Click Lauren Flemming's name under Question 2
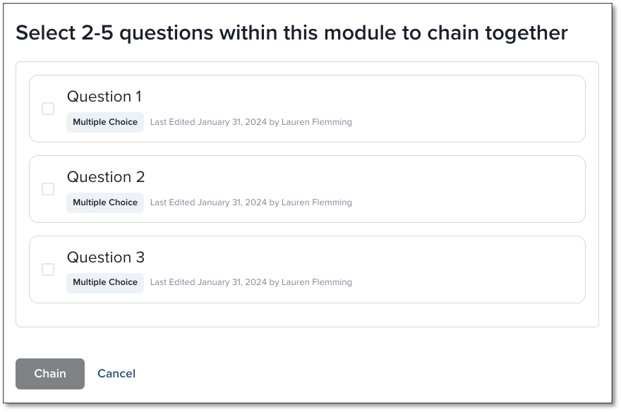 316,202
